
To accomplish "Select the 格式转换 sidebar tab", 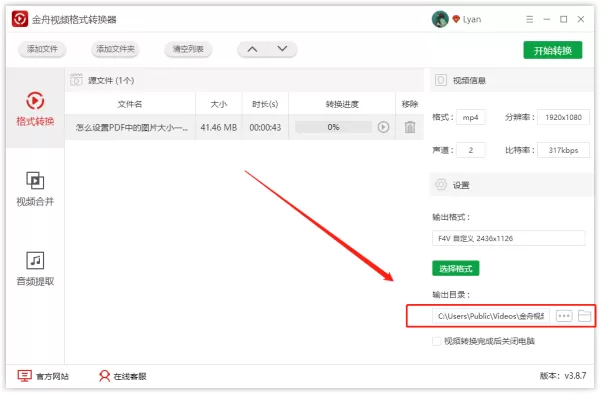I will (35, 108).
